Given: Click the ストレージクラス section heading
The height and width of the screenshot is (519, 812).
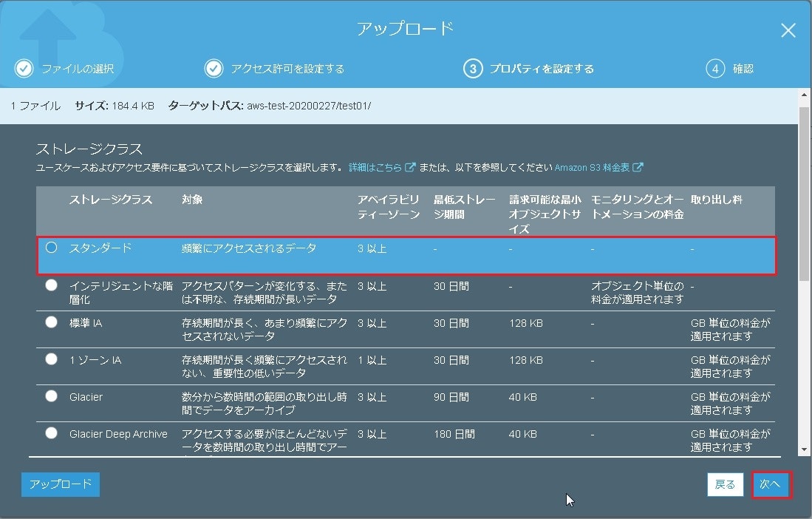Looking at the screenshot, I should coord(89,149).
